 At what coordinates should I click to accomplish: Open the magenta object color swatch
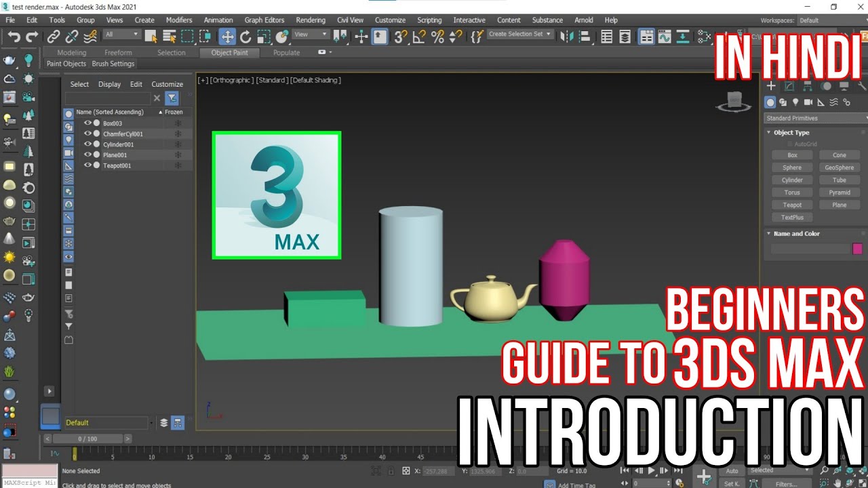(x=857, y=249)
